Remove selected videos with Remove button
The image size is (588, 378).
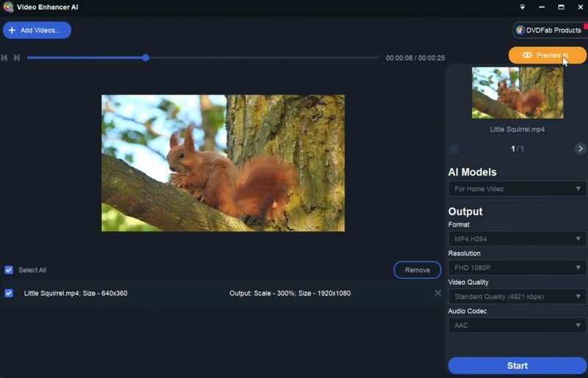tap(417, 270)
